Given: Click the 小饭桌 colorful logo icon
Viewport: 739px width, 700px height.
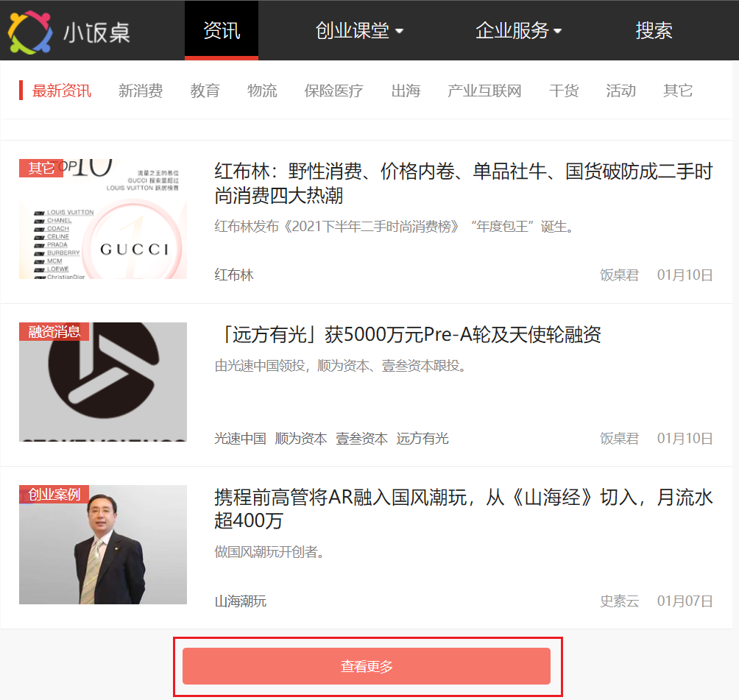Looking at the screenshot, I should (x=30, y=32).
